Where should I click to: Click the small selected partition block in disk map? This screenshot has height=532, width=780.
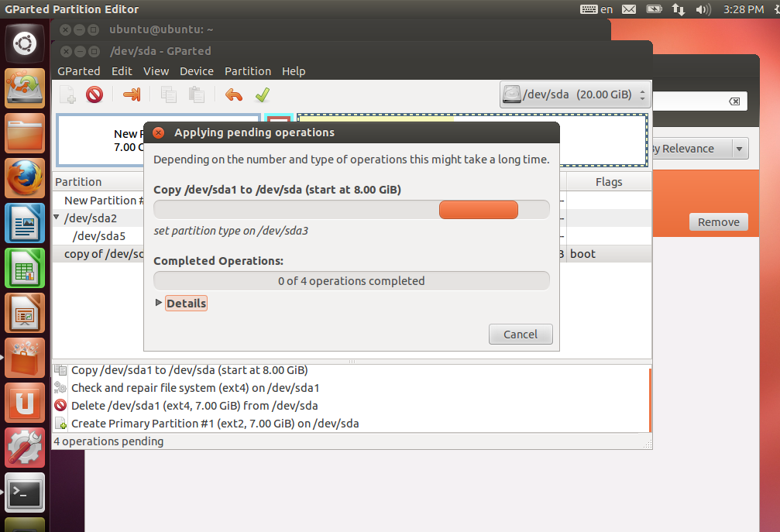[x=278, y=118]
